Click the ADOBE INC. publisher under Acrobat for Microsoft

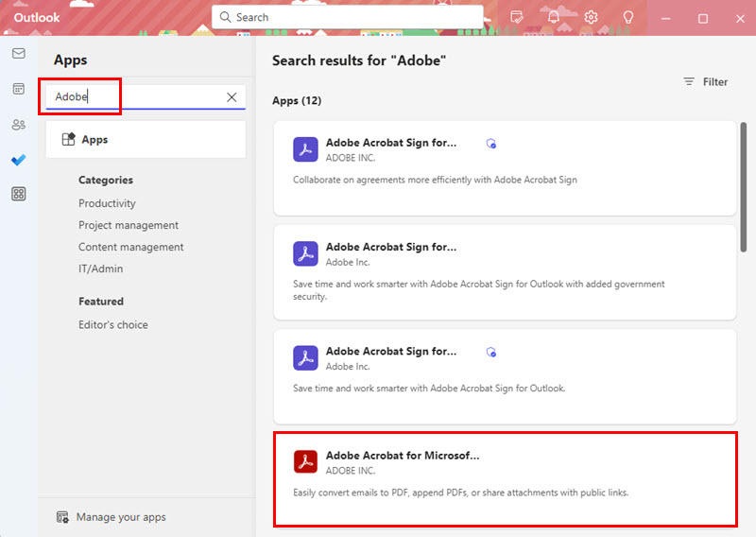351,471
